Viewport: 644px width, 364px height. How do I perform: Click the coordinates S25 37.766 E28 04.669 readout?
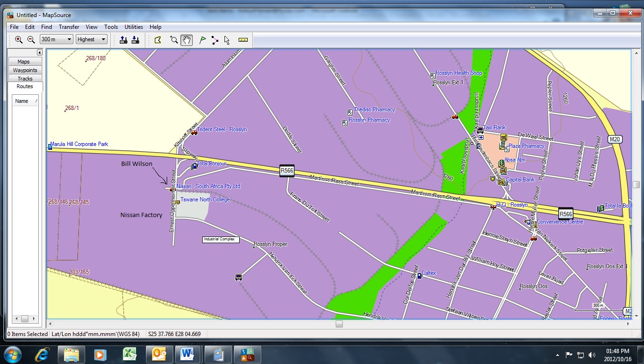175,334
